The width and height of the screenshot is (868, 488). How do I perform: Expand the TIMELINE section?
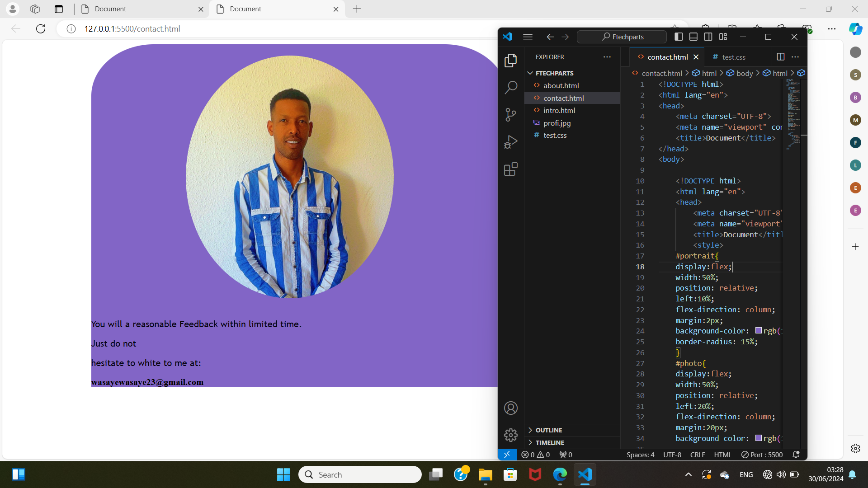[x=549, y=443]
